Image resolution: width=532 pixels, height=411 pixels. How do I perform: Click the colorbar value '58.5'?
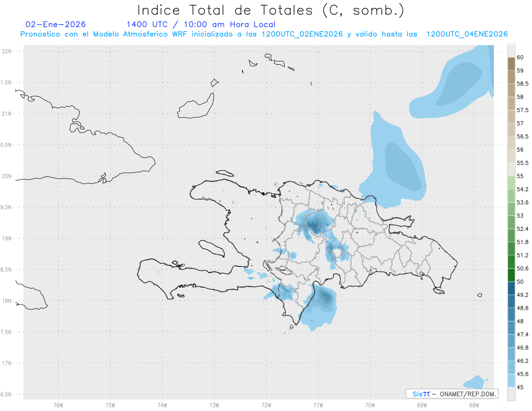(522, 84)
